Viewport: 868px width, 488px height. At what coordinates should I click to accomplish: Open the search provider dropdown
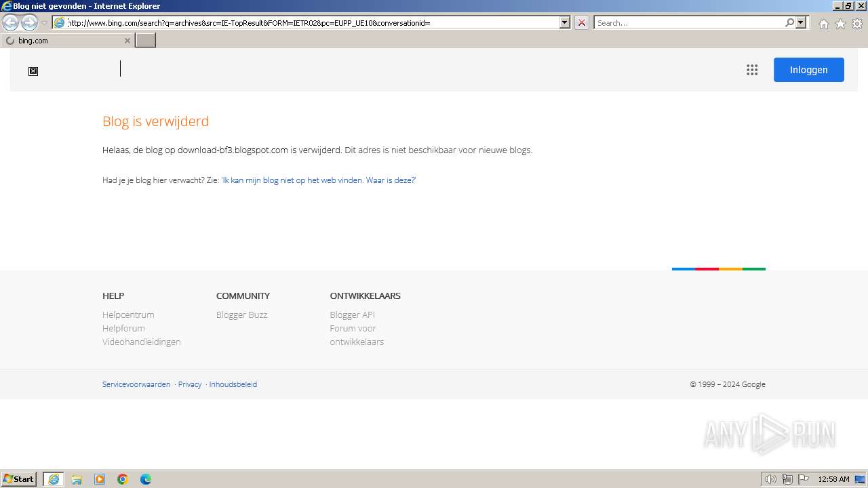(x=801, y=22)
